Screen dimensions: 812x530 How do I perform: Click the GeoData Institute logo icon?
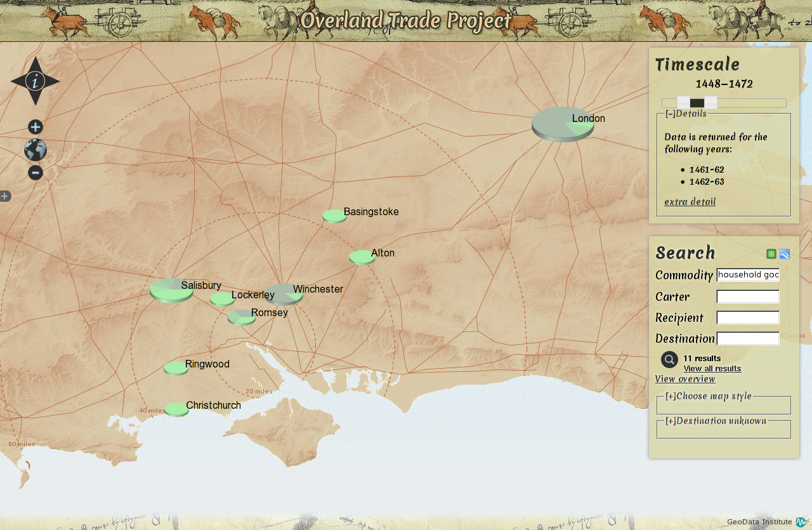pyautogui.click(x=802, y=522)
